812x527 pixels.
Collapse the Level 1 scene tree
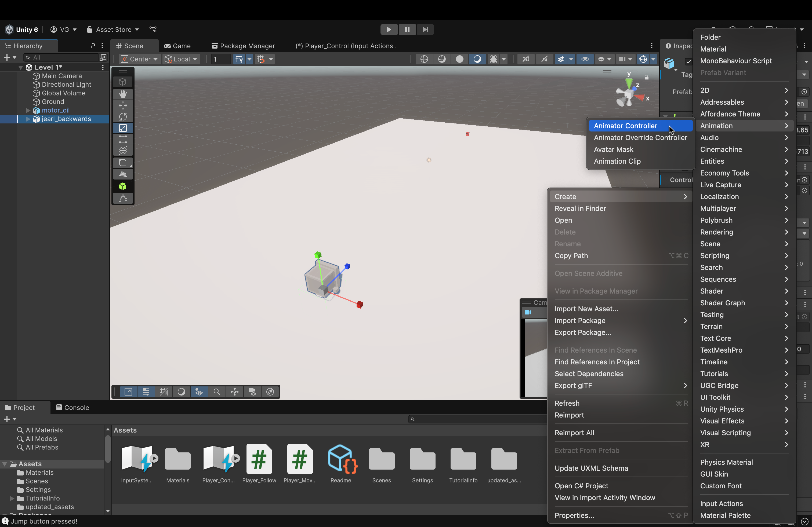(x=20, y=68)
